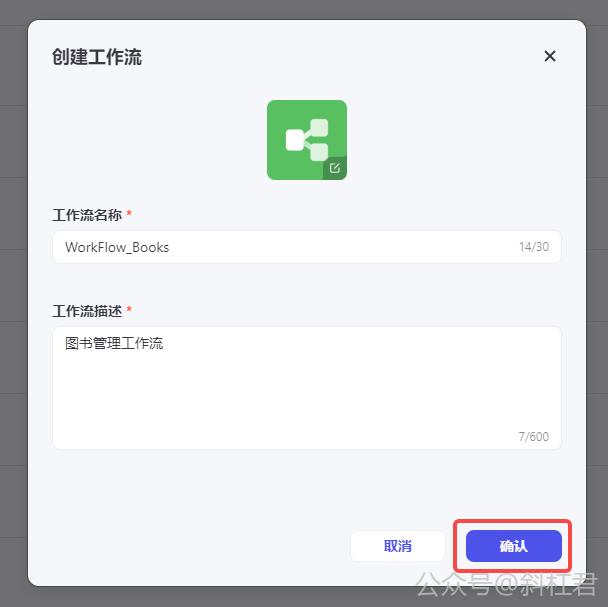Click the 创建工作流 dialog title
Viewport: 608px width, 607px height.
click(97, 57)
